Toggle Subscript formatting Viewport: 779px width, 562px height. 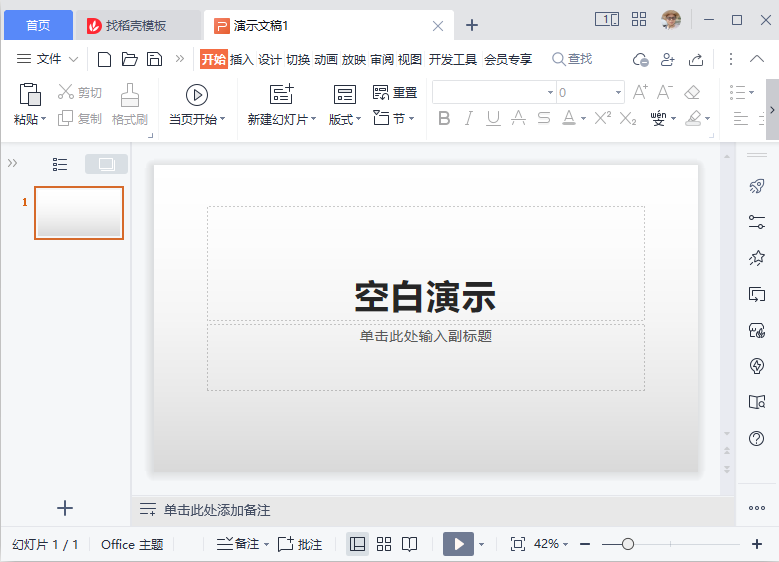(628, 118)
